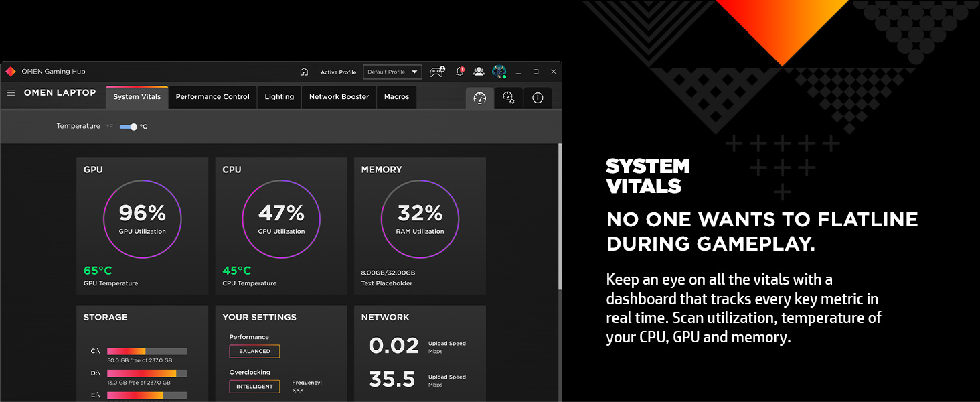Go to the Network Booster tab
The width and height of the screenshot is (980, 402).
click(x=339, y=97)
